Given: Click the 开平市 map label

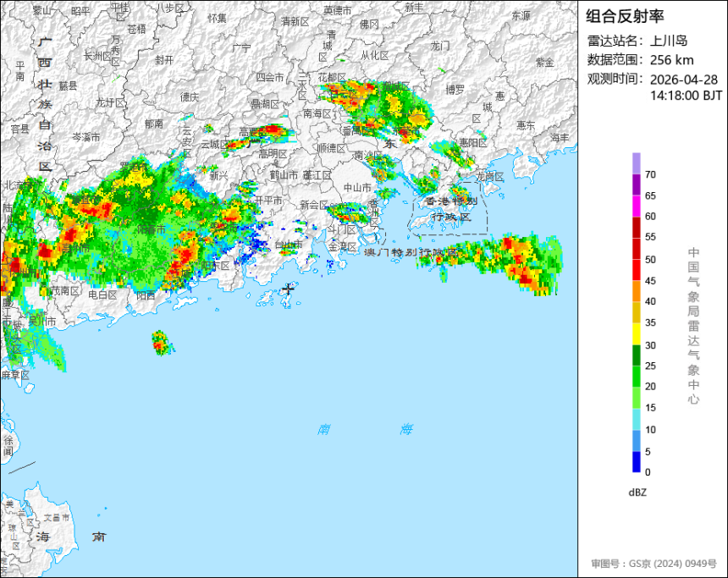Looking at the screenshot, I should coord(268,200).
